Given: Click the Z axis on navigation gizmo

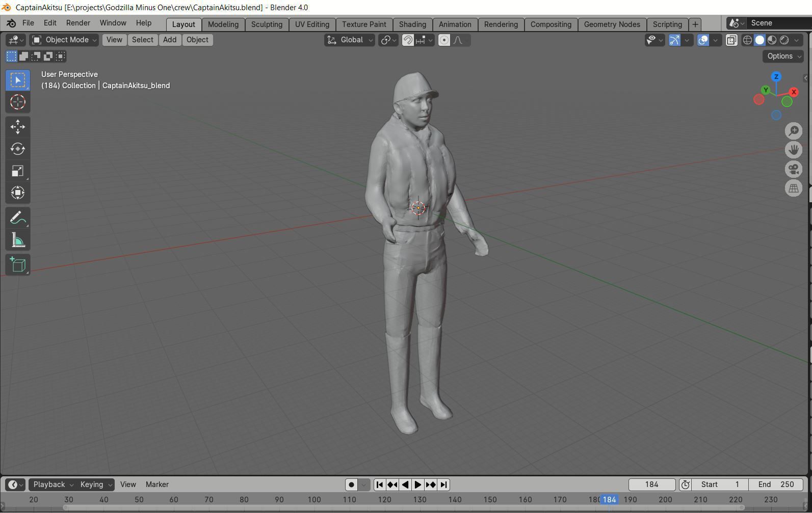Looking at the screenshot, I should click(776, 76).
